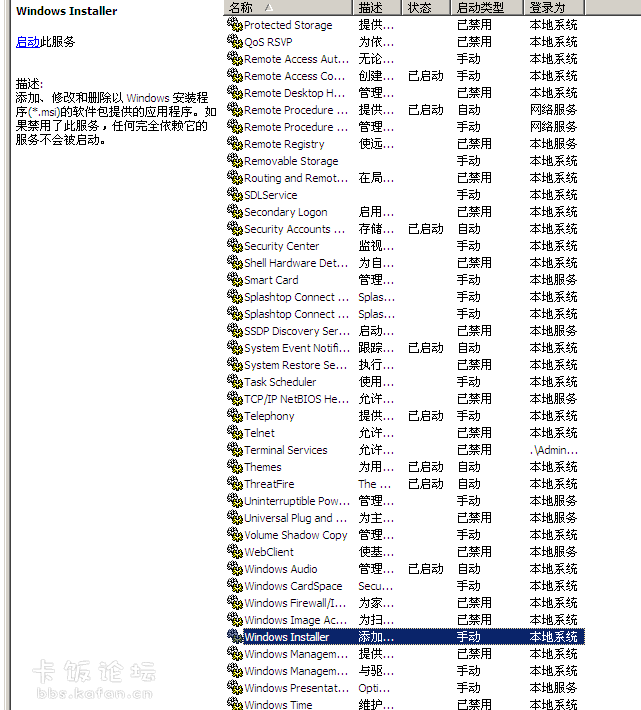641x710 pixels.
Task: Click the Smart Card service icon
Action: pos(234,279)
